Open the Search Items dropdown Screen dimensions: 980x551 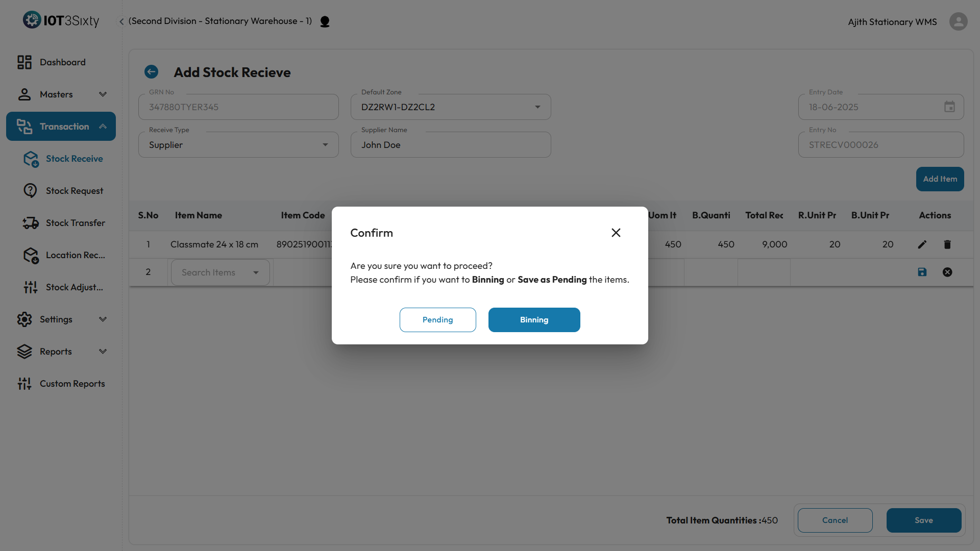pyautogui.click(x=256, y=272)
